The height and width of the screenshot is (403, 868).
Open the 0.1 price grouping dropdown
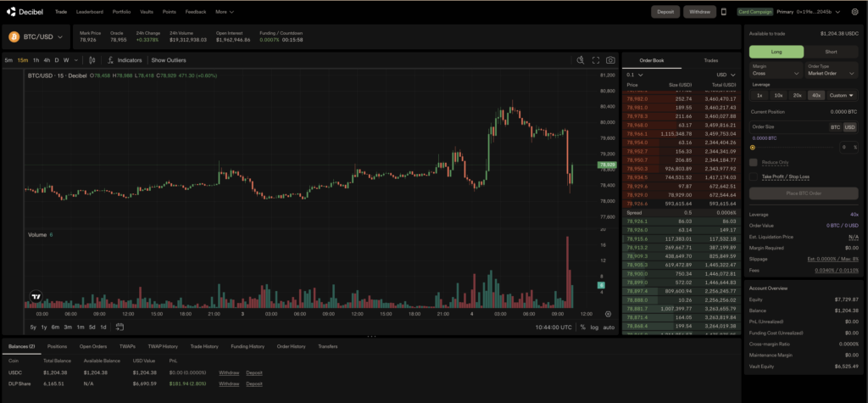(x=634, y=75)
